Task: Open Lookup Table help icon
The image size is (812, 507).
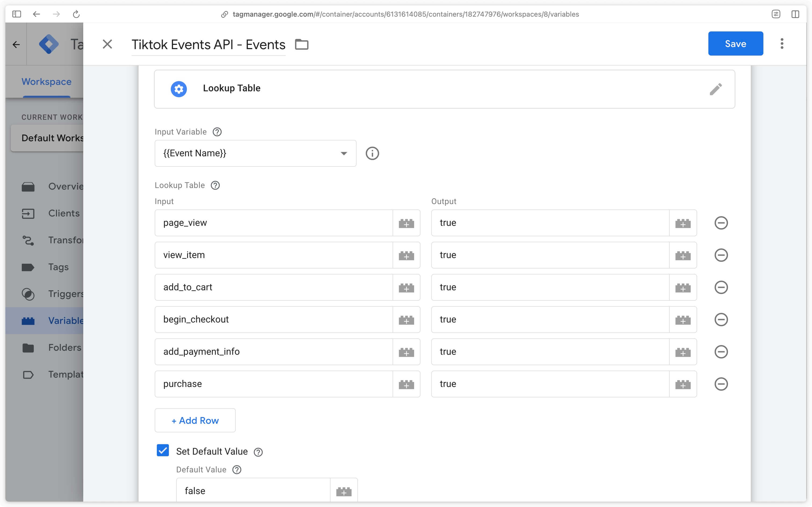Action: coord(215,185)
